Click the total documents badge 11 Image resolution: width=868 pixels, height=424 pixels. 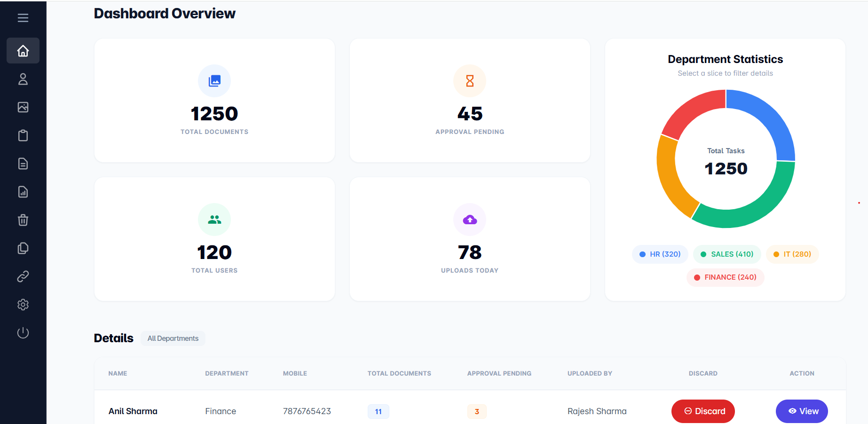(379, 412)
